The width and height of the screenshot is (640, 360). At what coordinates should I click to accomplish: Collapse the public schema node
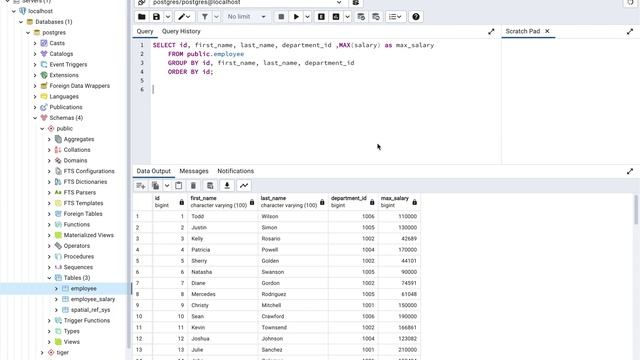tap(42, 129)
